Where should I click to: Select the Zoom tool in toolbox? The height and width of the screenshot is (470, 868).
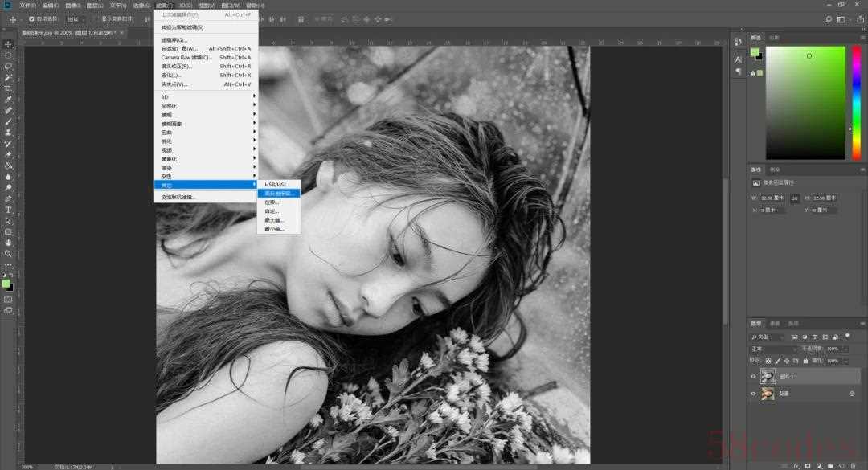pyautogui.click(x=8, y=254)
